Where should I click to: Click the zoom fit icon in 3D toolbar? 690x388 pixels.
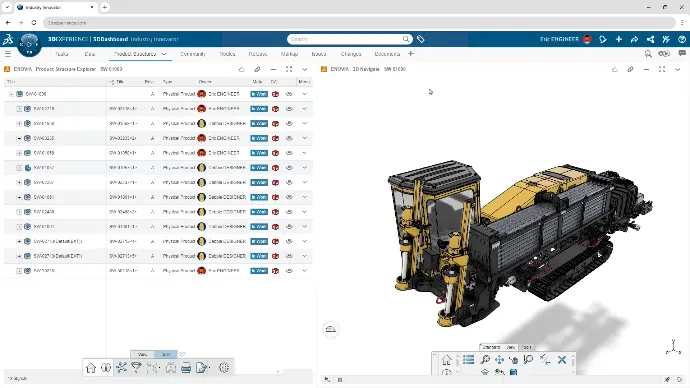click(485, 360)
